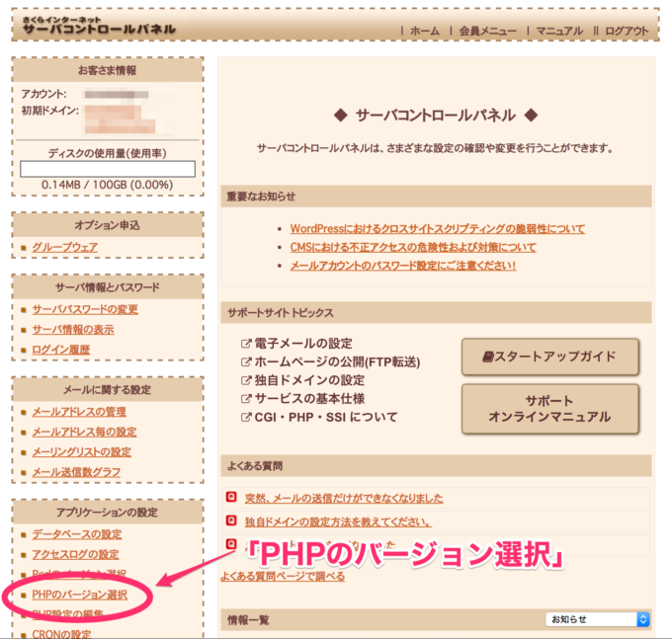Open the グループウェア option link
Screen dimensions: 672x639
click(64, 247)
